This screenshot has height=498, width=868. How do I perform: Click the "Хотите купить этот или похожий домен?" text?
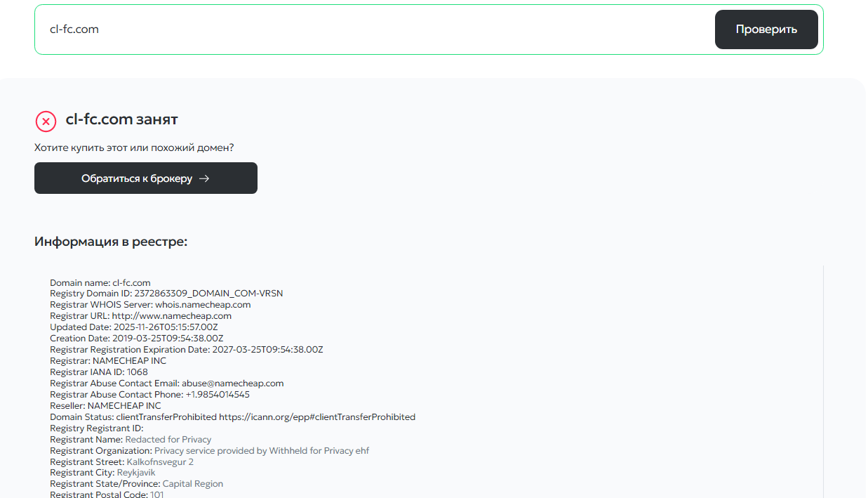coord(134,148)
